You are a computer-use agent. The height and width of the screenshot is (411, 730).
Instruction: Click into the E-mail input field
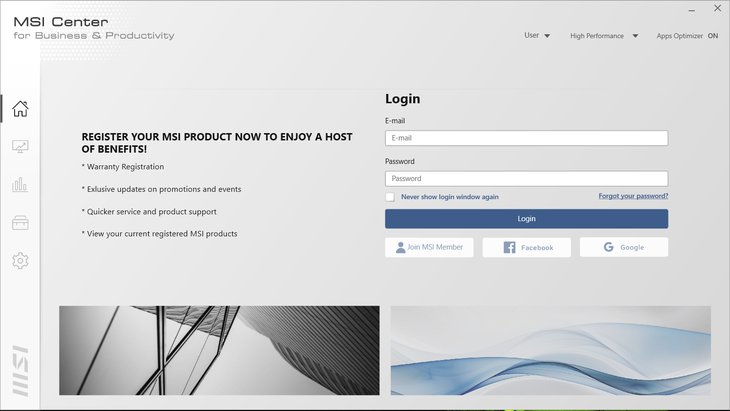coord(526,138)
